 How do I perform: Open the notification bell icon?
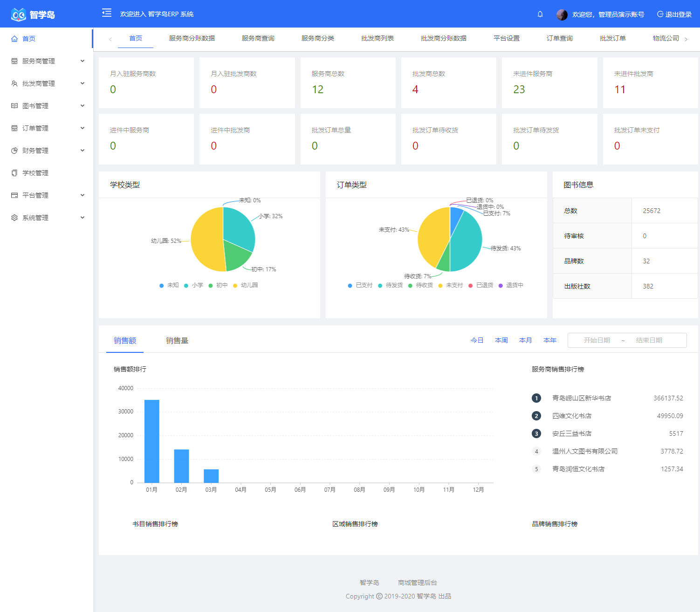coord(540,14)
